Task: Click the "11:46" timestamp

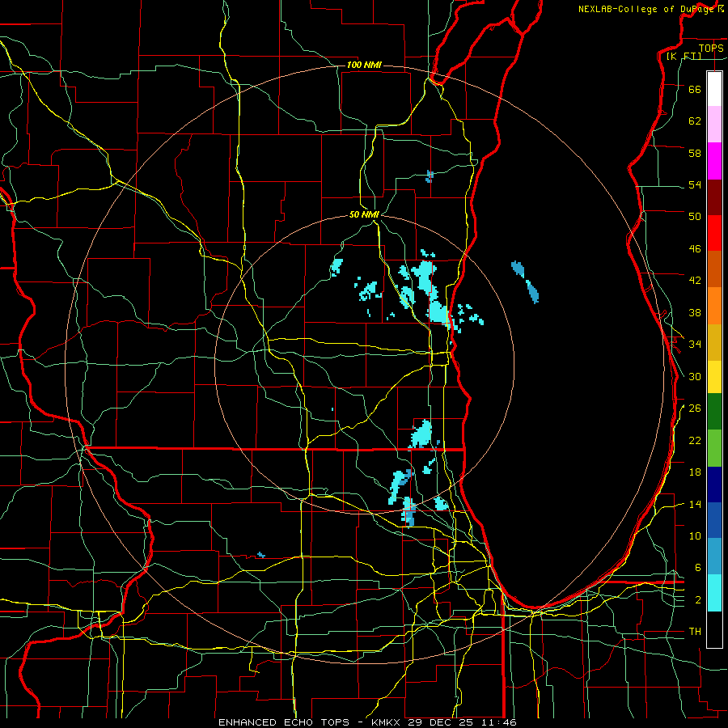Action: tap(501, 722)
